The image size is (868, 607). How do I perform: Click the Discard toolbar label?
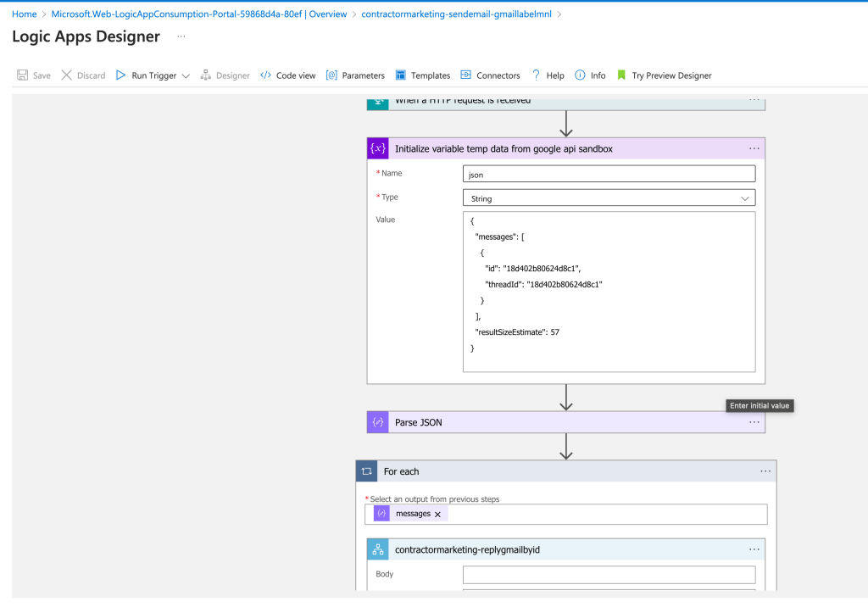[x=91, y=76]
